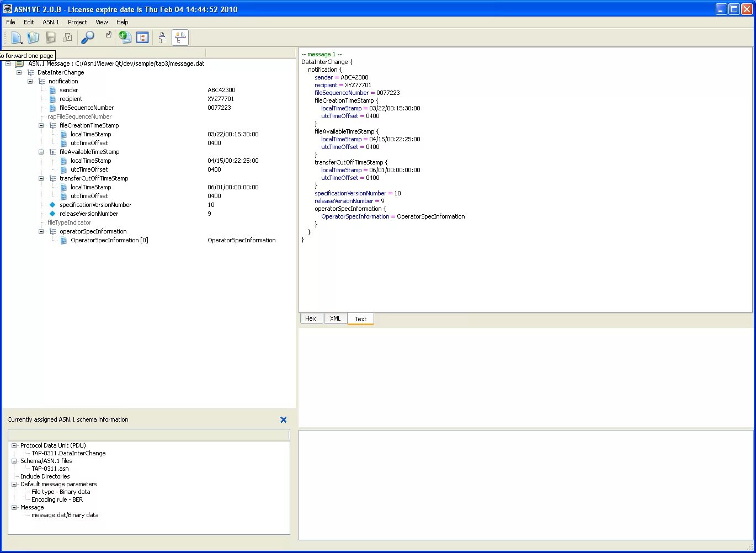Click the ASN1VE title bar application icon

coord(7,9)
